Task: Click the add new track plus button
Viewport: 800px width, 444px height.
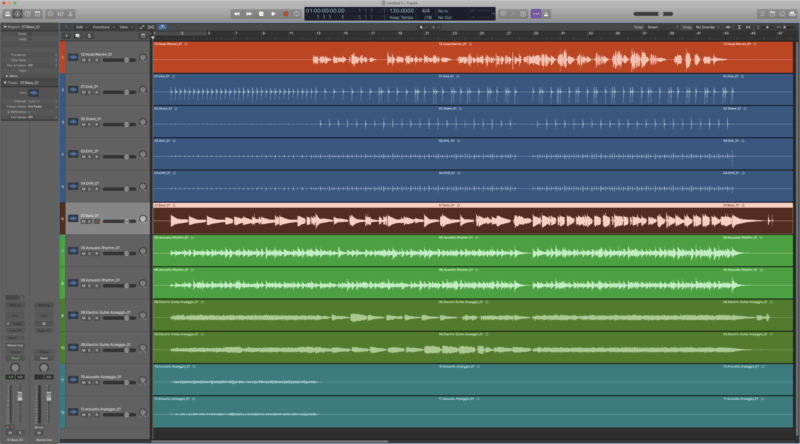Action: tap(66, 36)
